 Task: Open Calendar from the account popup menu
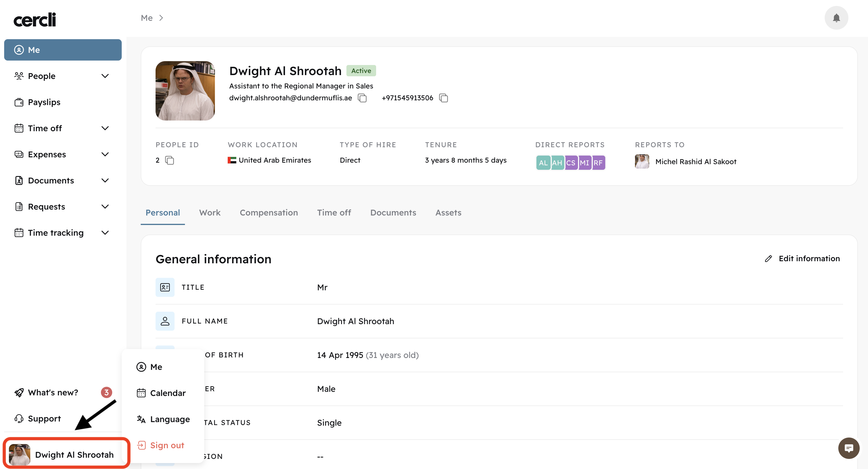[x=163, y=393]
